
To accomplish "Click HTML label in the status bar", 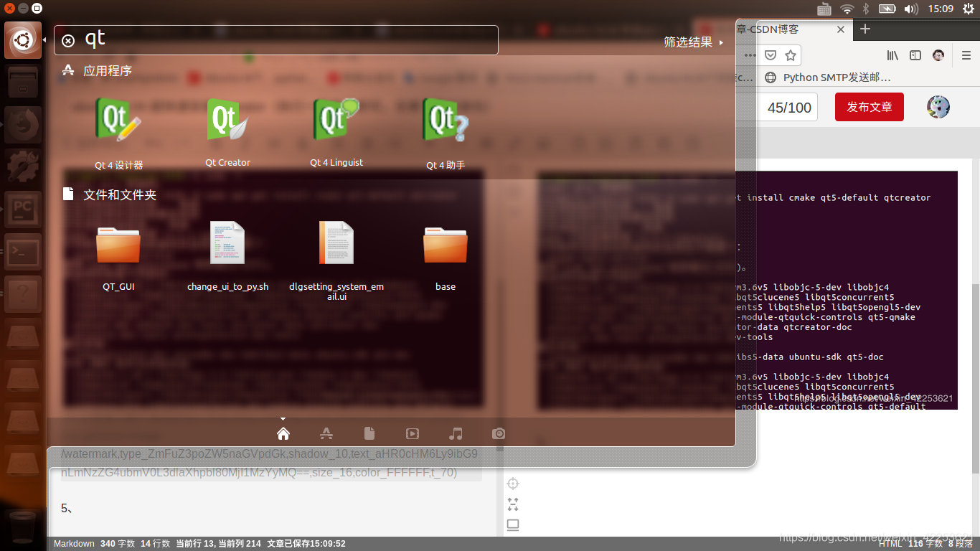I will click(x=890, y=544).
